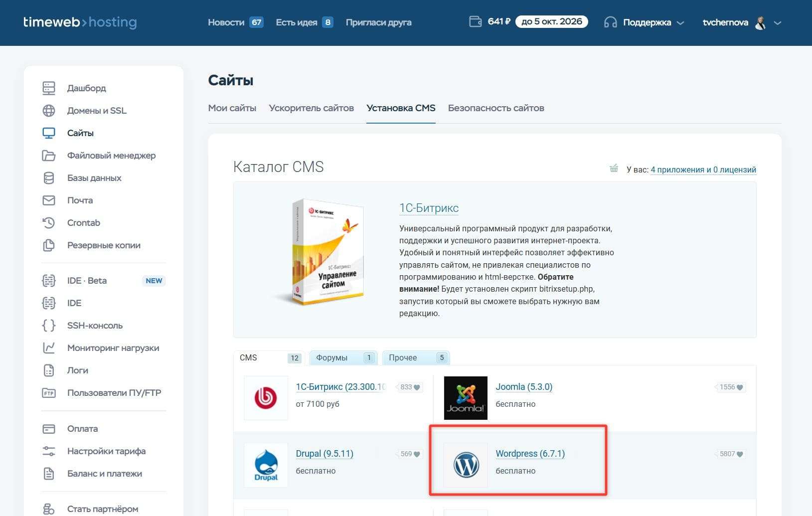This screenshot has width=812, height=516.
Task: Switch to the Безопасность сайтов tab
Action: [x=496, y=108]
